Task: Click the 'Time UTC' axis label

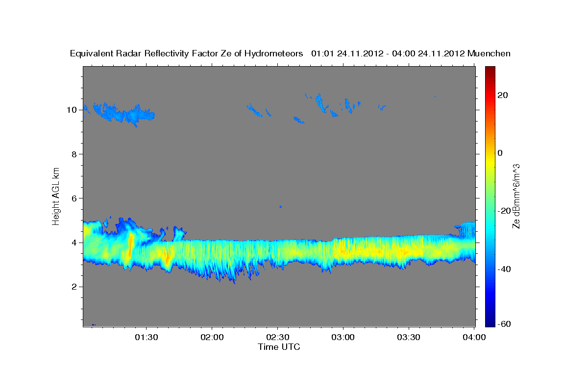Action: click(x=279, y=347)
